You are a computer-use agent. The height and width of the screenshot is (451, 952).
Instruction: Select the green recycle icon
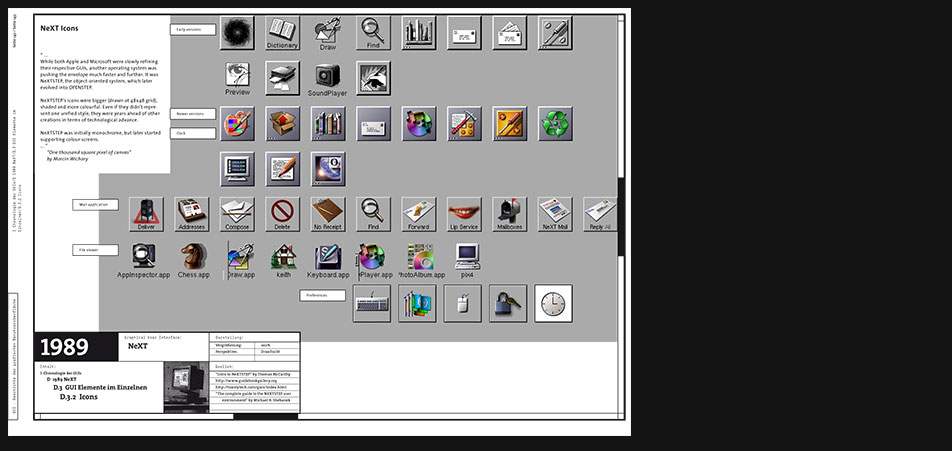(x=555, y=123)
